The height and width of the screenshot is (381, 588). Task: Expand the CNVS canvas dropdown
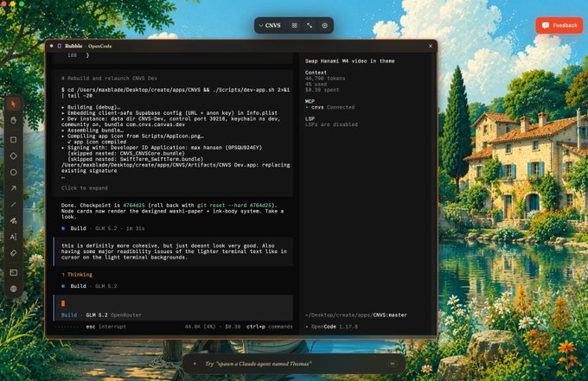click(x=270, y=25)
